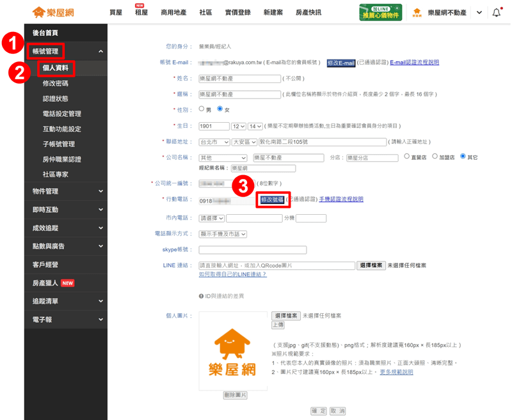Expand the 電子報 sidebar section
The width and height of the screenshot is (512, 420).
[x=101, y=320]
